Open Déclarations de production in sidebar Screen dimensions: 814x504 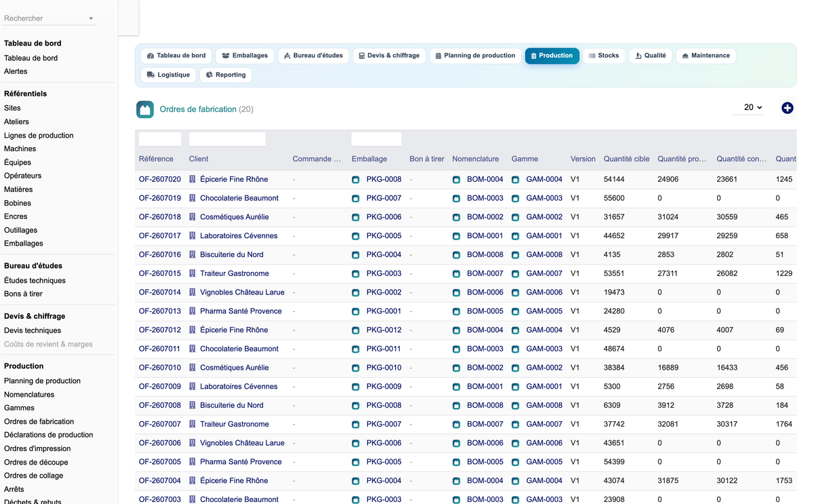[x=48, y=435]
